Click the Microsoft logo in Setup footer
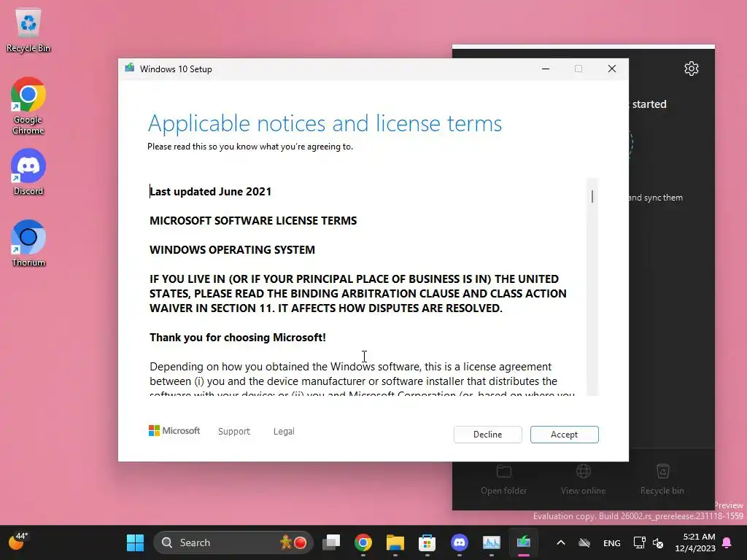The image size is (747, 560). [x=174, y=430]
